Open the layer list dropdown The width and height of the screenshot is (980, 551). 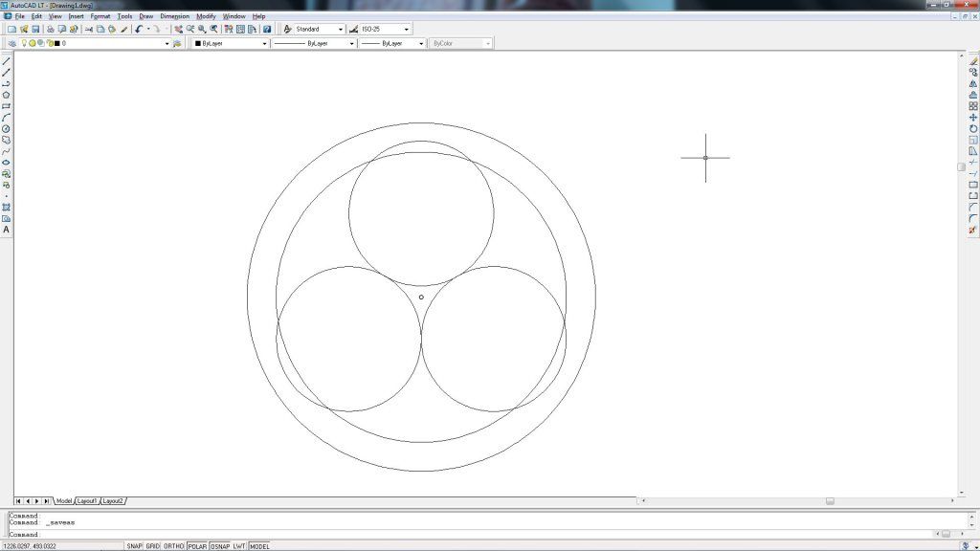tap(167, 44)
